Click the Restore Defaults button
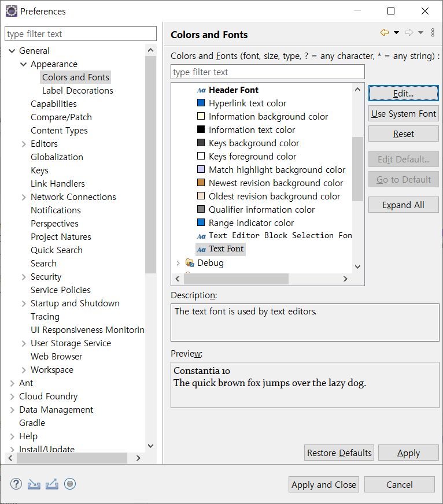This screenshot has width=443, height=504. [x=339, y=453]
